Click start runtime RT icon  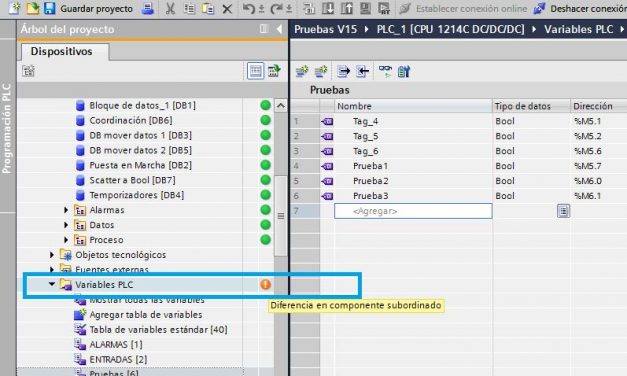click(384, 8)
